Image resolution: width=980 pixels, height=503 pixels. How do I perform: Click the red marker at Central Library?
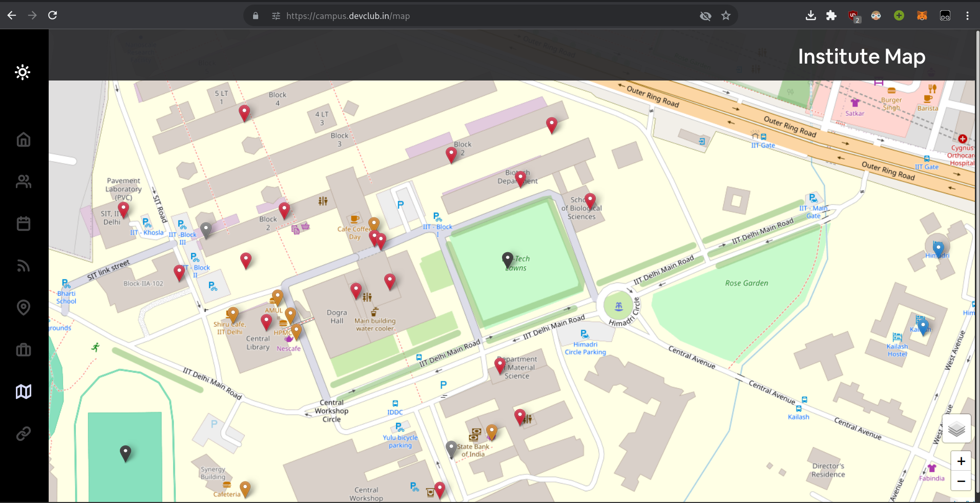coord(266,321)
